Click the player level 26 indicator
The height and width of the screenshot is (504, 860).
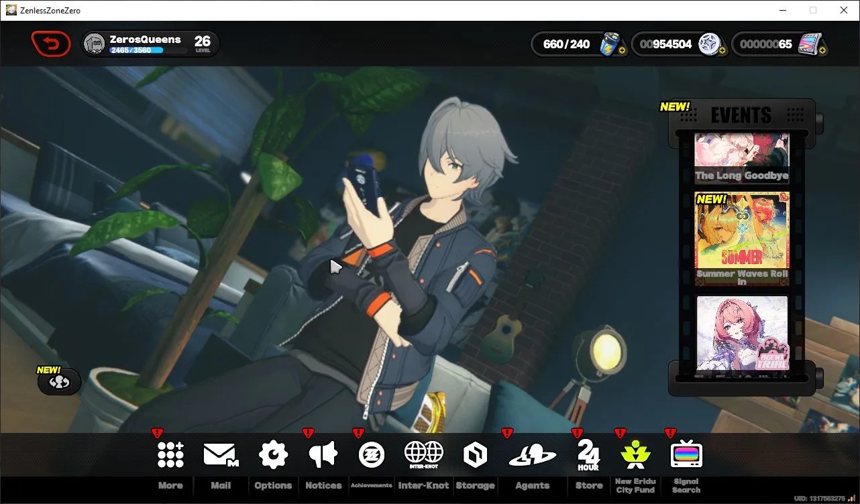203,44
